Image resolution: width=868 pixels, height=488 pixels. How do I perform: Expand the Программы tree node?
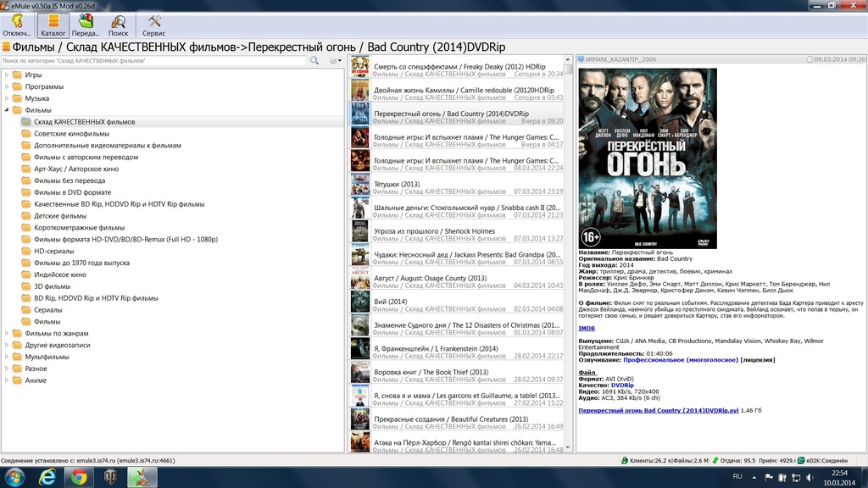[7, 86]
